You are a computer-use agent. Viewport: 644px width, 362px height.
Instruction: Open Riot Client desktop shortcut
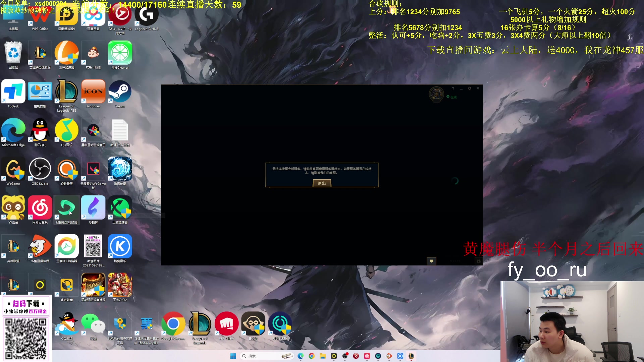pos(226,326)
